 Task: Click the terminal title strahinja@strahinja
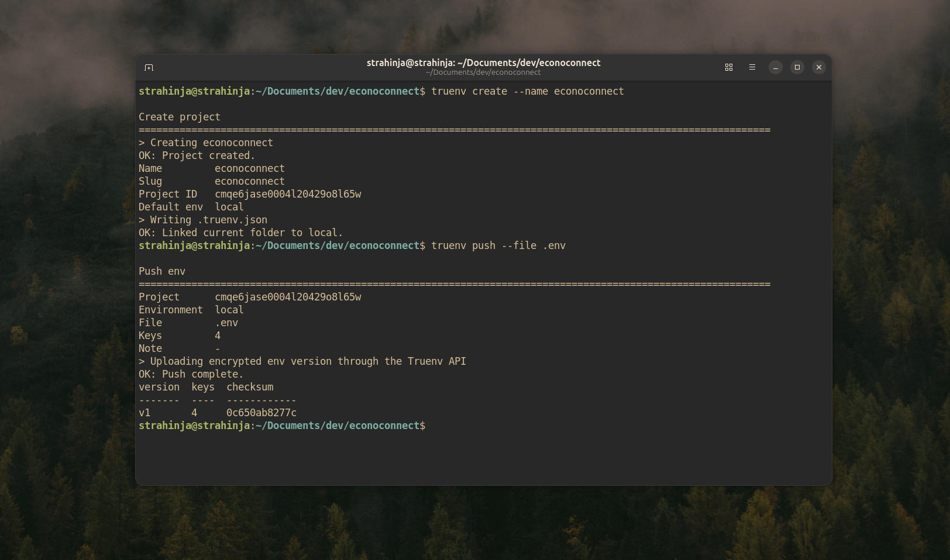(483, 63)
